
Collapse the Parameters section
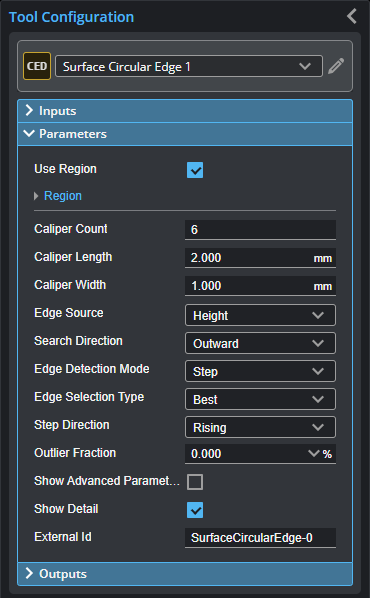click(185, 134)
